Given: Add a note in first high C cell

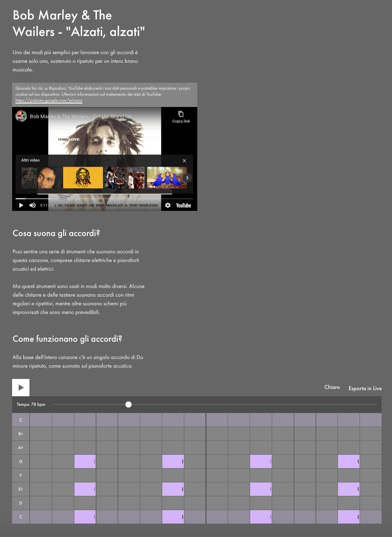Looking at the screenshot, I should 41,420.
